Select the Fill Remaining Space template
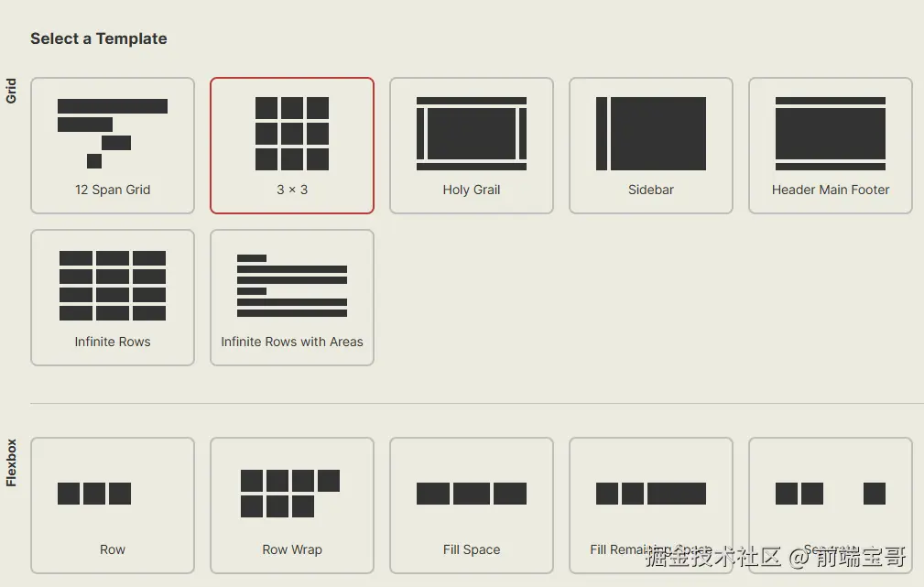The image size is (924, 587). point(650,505)
